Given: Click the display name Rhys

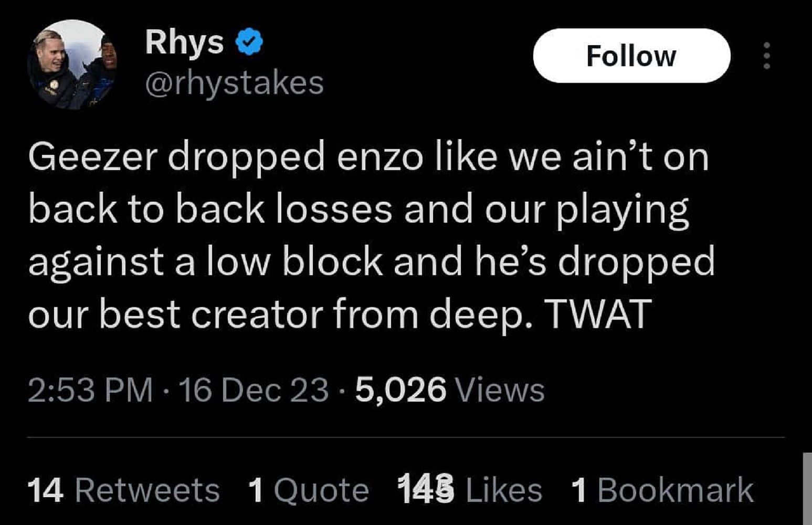Looking at the screenshot, I should click(x=184, y=42).
